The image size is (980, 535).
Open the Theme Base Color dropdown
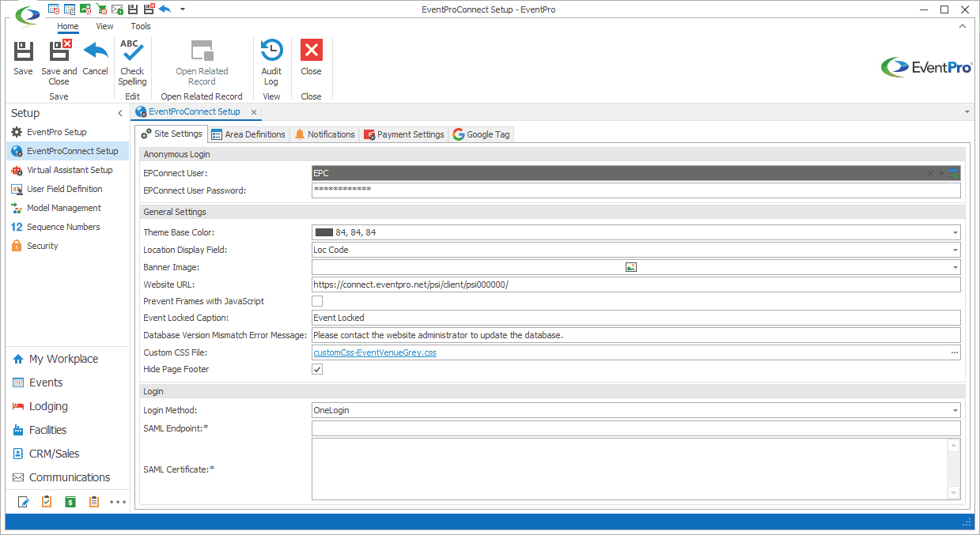[955, 232]
